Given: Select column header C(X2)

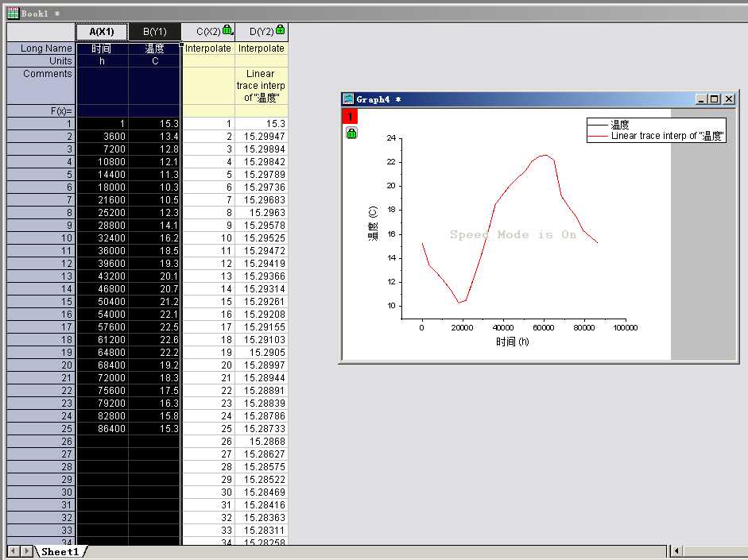Looking at the screenshot, I should 208,32.
